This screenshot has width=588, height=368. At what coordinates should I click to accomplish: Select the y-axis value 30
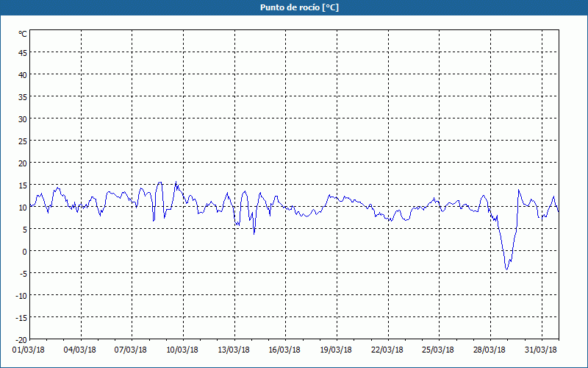click(23, 119)
